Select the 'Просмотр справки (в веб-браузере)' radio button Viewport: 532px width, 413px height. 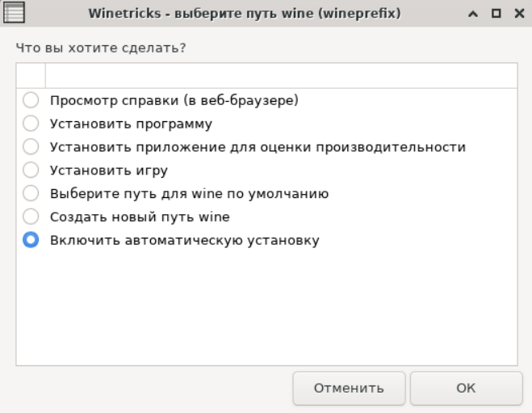(31, 101)
